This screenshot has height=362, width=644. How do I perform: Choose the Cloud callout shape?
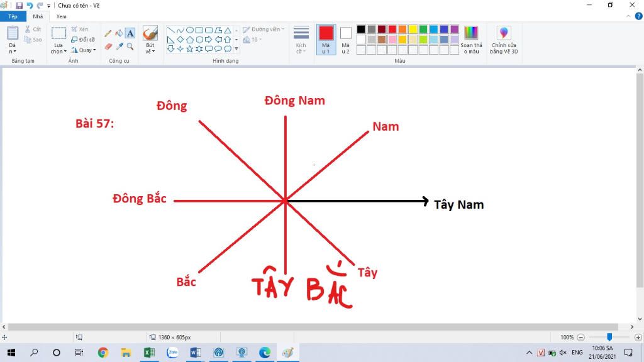pos(228,49)
